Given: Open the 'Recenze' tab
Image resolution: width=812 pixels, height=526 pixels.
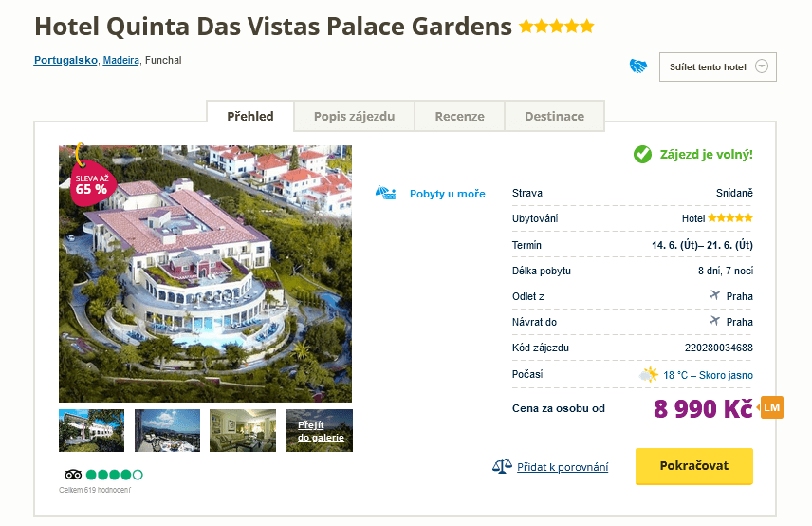Looking at the screenshot, I should [x=459, y=117].
